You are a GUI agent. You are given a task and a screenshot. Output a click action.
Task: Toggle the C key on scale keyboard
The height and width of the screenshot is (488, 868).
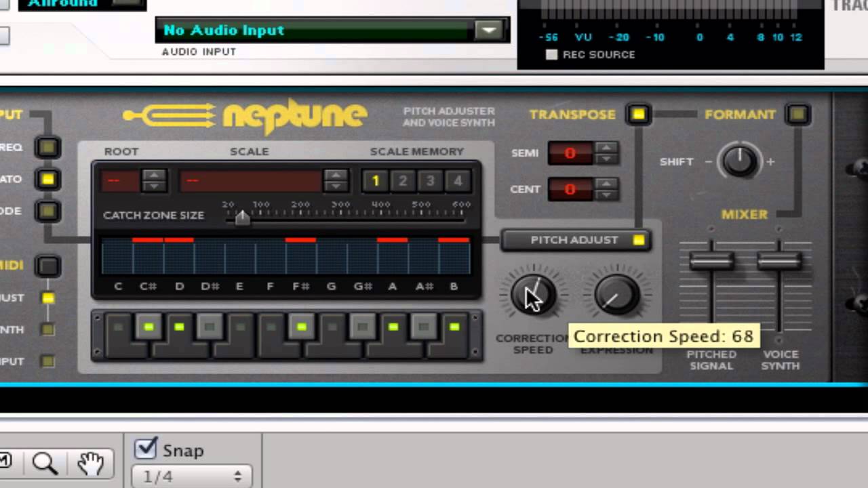pyautogui.click(x=119, y=335)
